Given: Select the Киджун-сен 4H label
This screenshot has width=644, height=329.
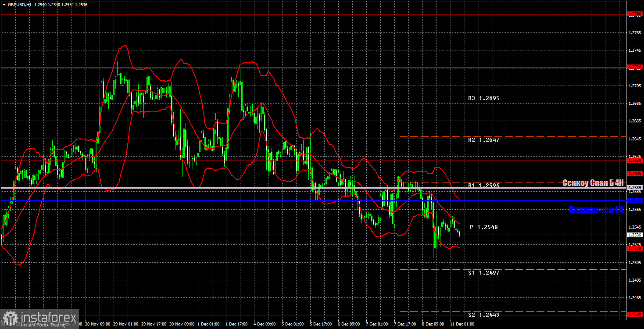Looking at the screenshot, I should (596, 210).
